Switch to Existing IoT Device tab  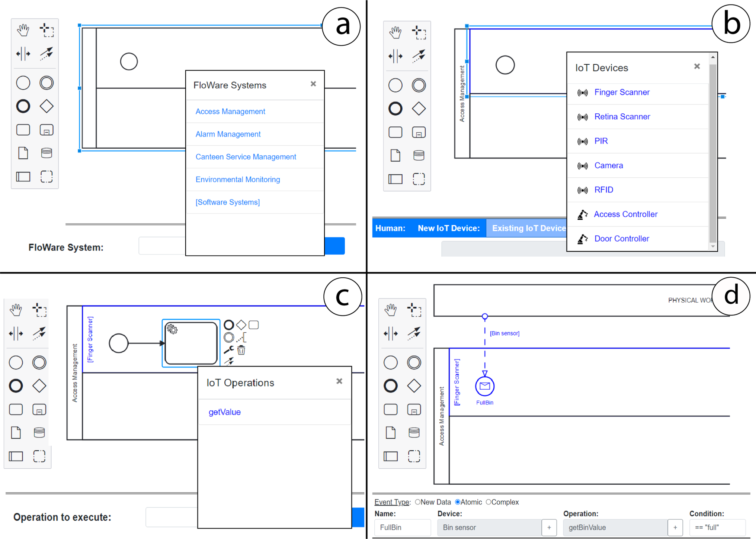coord(528,228)
